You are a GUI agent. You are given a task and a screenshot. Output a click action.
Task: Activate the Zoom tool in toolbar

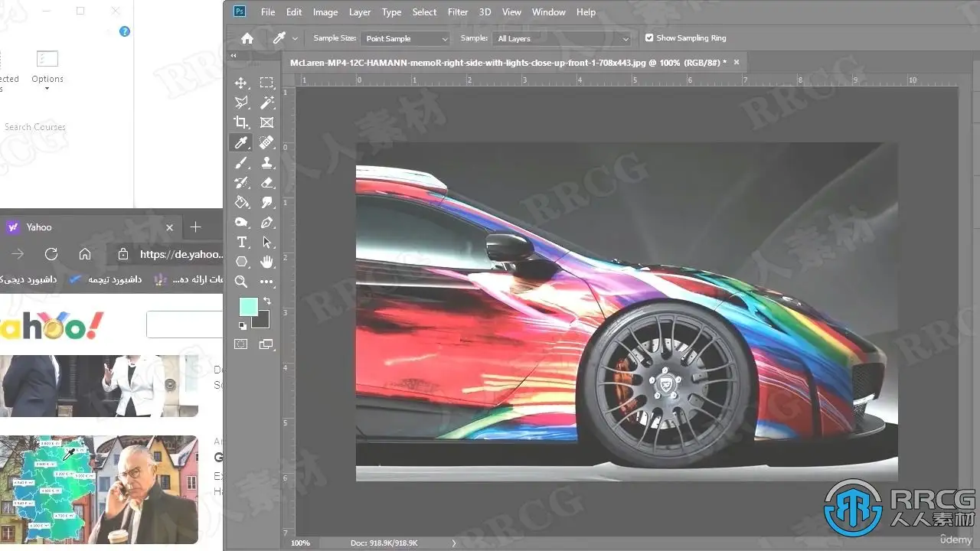point(241,282)
